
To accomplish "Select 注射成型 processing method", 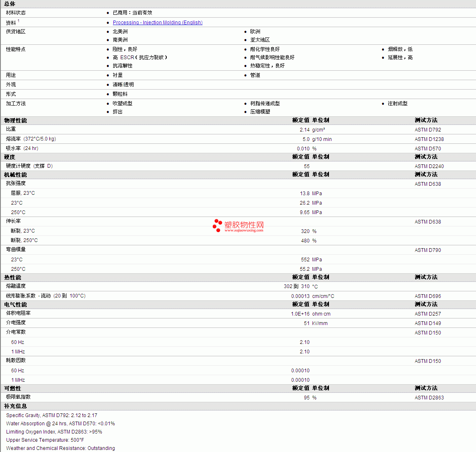I will tap(398, 103).
